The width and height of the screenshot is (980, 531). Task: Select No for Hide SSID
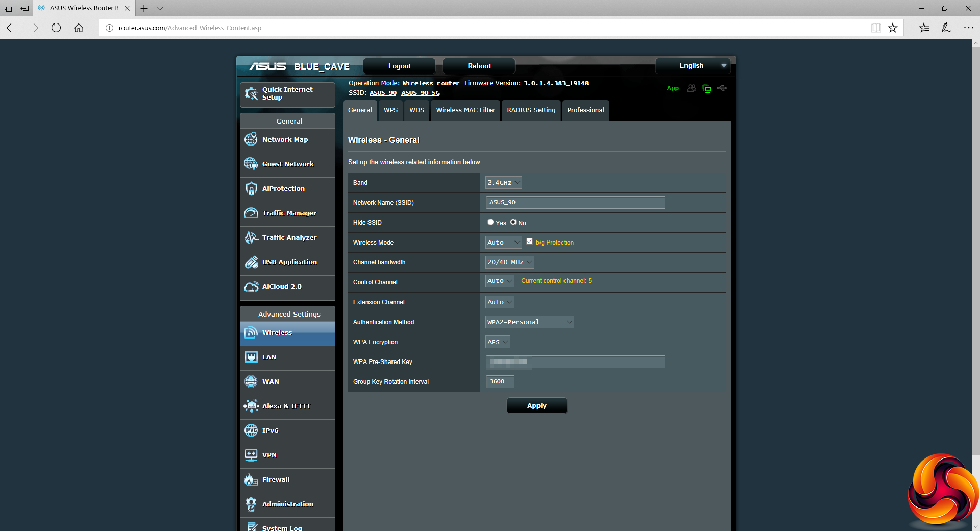pyautogui.click(x=513, y=222)
